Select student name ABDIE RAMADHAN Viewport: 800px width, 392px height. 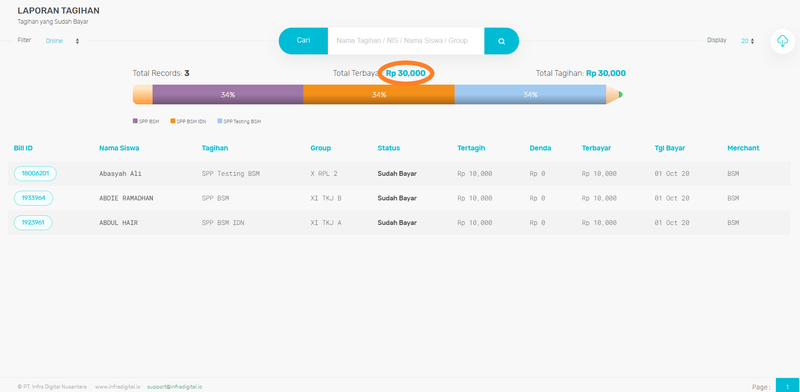click(x=126, y=198)
